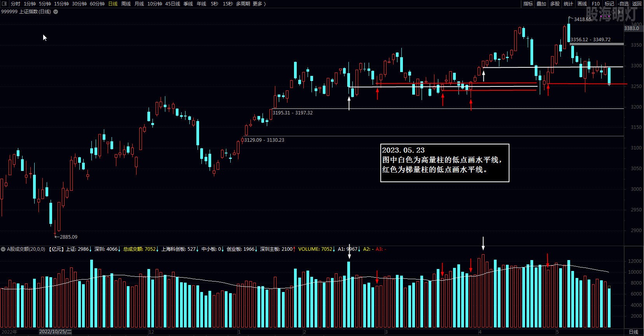Click the 返回 back button
644x336 pixels.
[637, 4]
